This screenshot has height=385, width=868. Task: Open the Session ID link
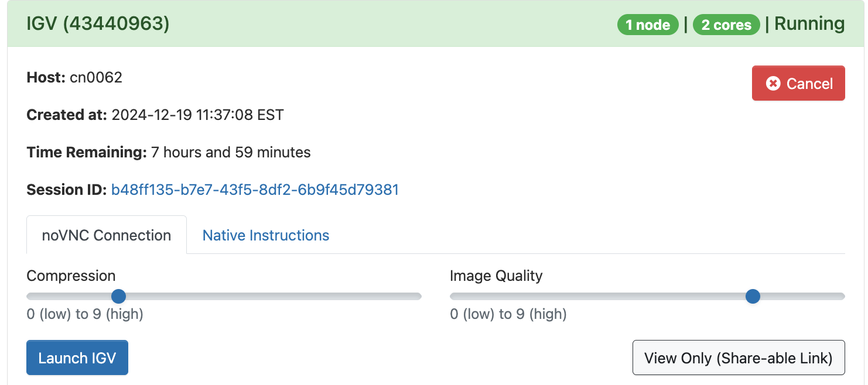255,190
